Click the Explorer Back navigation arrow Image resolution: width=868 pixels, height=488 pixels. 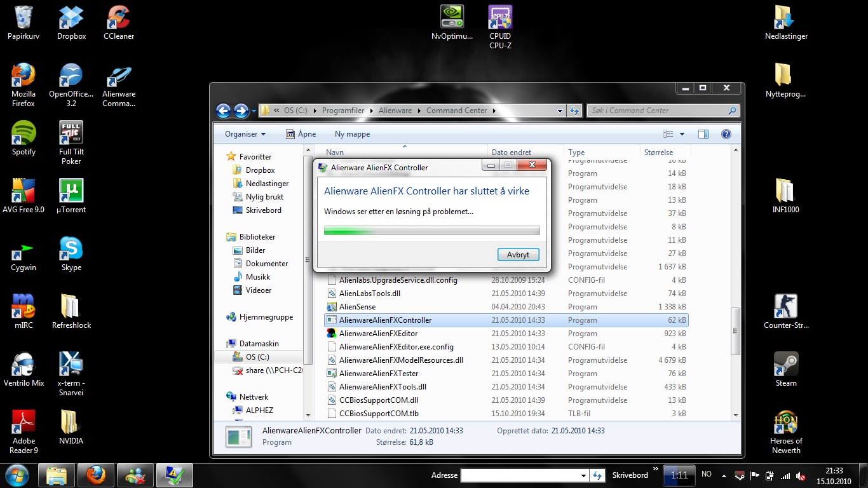point(223,111)
